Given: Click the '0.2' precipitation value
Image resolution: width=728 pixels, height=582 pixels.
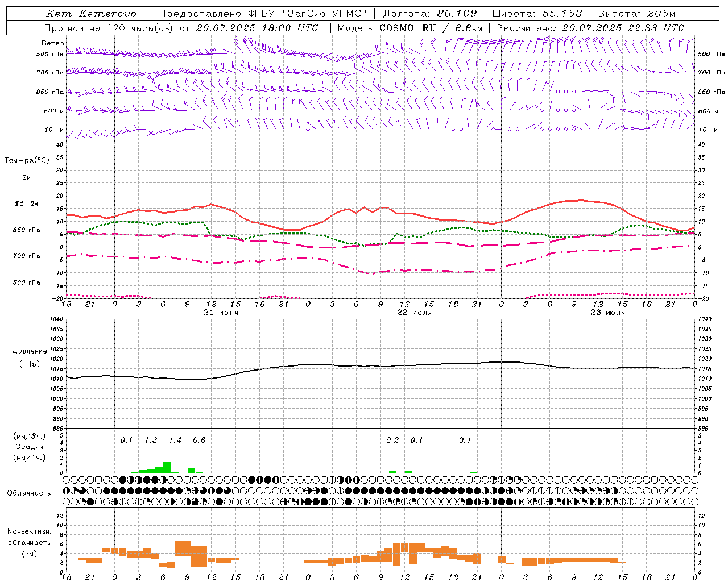Looking at the screenshot, I should (392, 440).
